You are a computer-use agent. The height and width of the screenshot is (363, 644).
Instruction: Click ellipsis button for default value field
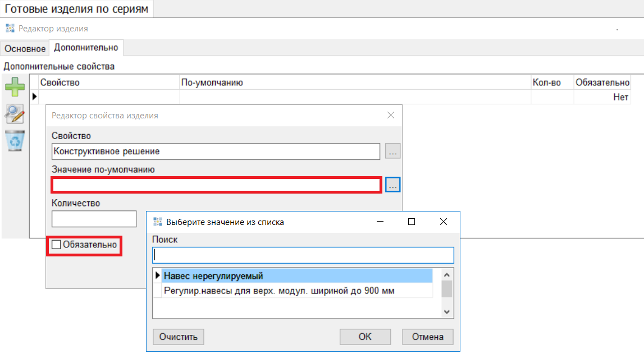tap(392, 185)
